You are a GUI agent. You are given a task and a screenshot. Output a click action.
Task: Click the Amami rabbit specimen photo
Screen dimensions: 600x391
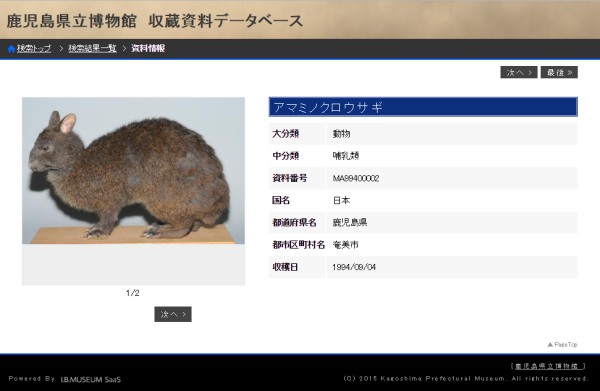tap(133, 171)
